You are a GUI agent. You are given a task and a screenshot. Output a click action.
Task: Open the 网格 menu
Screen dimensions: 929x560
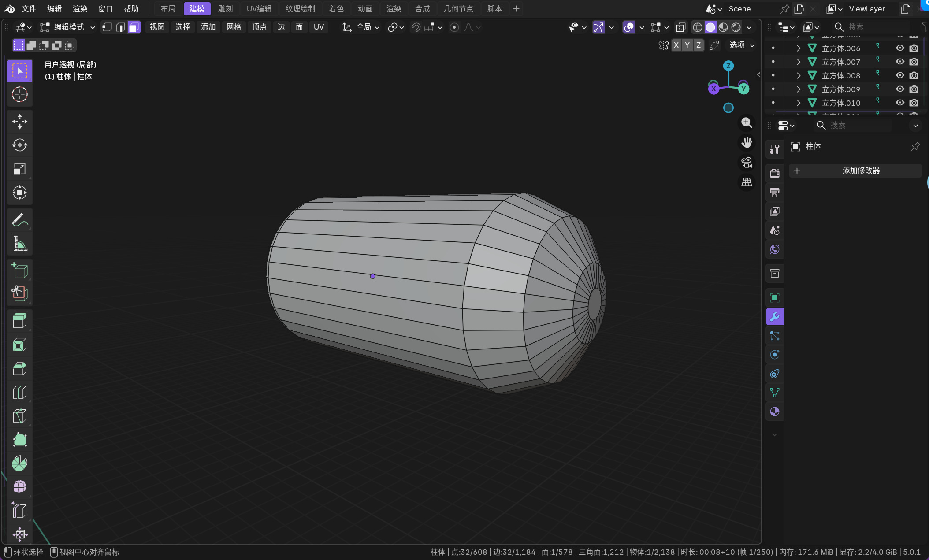coord(234,27)
